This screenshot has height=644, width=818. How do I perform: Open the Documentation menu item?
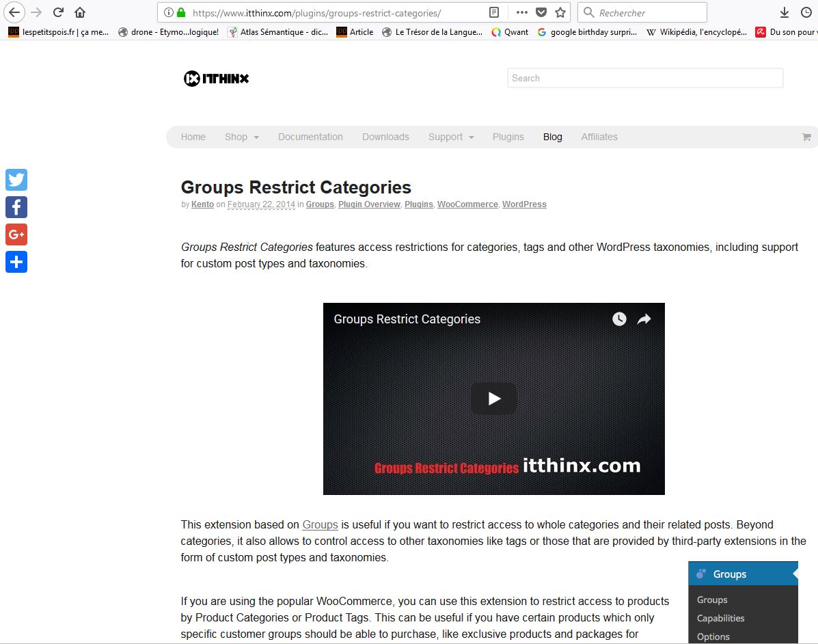[310, 137]
